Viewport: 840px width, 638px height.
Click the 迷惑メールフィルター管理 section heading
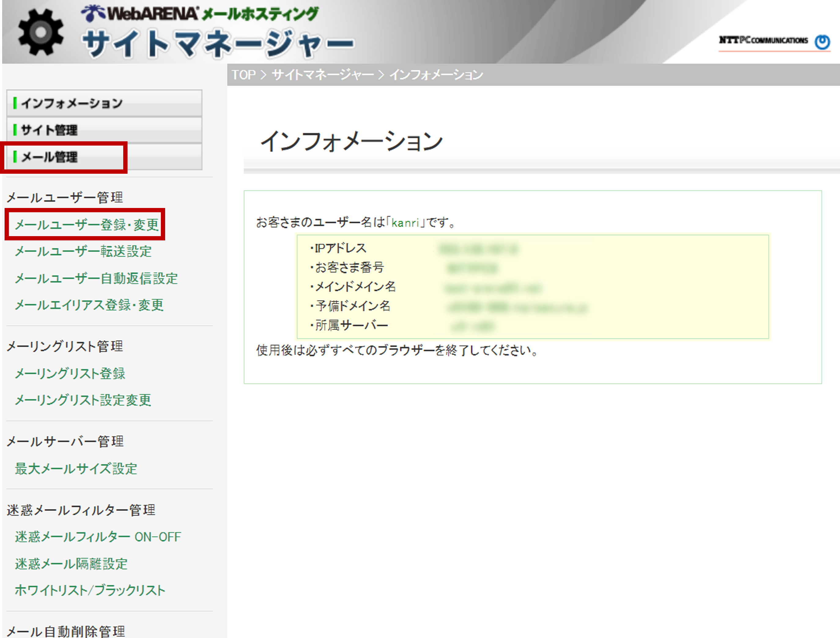pyautogui.click(x=81, y=510)
